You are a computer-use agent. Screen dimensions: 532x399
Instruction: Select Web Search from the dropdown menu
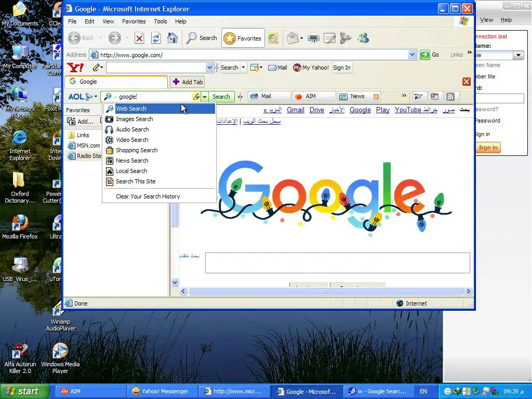[159, 109]
